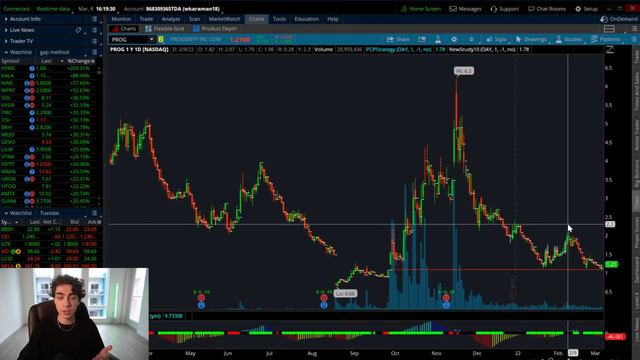640x360 pixels.
Task: Expand the Account Info panel
Action: coord(6,19)
